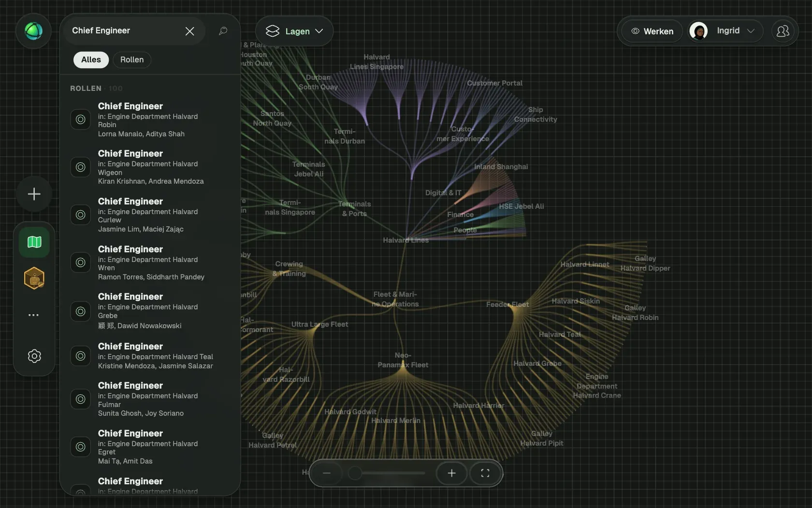Click role icon beside Mai Tạ entry
Image resolution: width=812 pixels, height=508 pixels.
(81, 447)
